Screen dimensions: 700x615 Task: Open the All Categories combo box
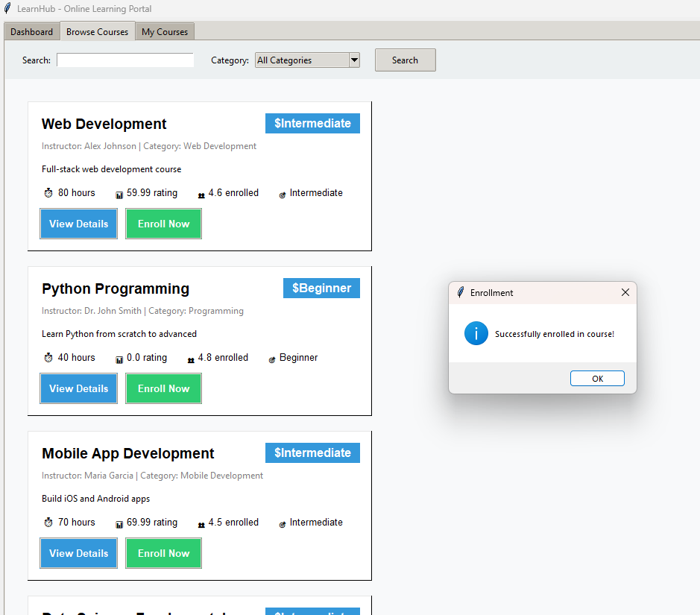point(301,60)
